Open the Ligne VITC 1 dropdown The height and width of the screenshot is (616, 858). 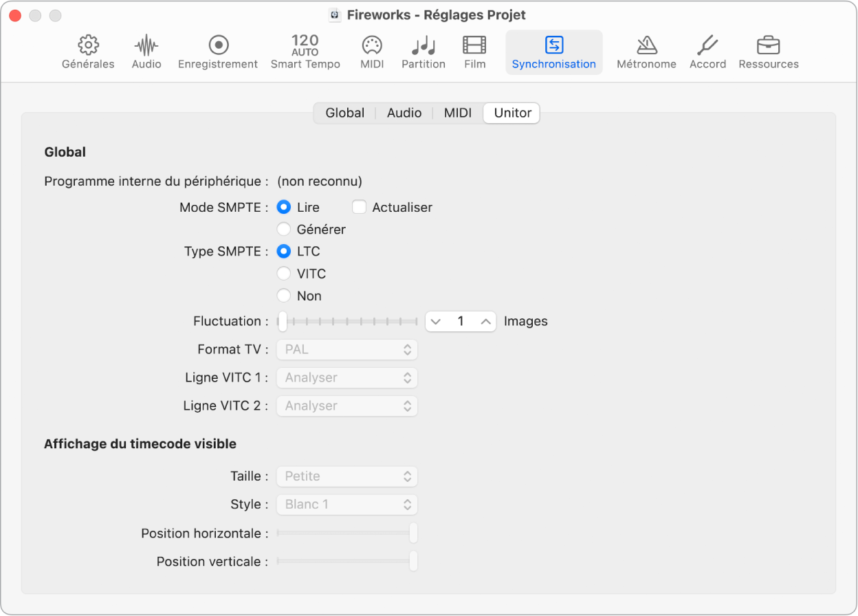[x=347, y=377]
